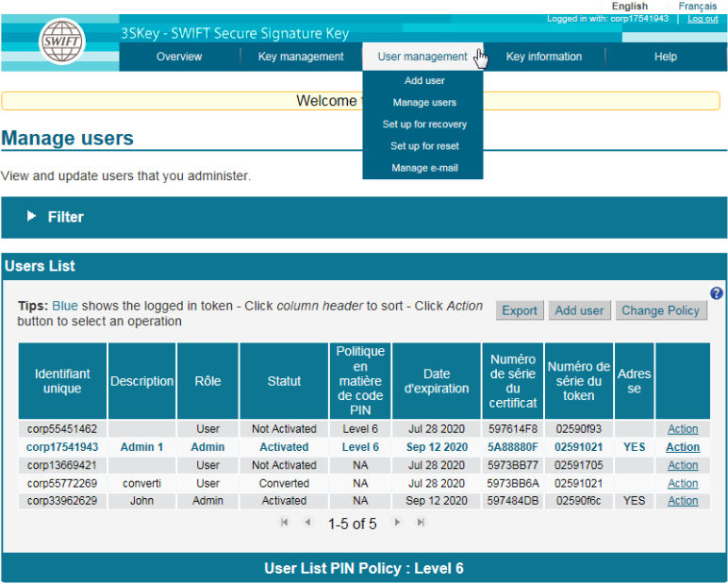The image size is (728, 583).
Task: Select Set up for recovery menu entry
Action: tap(424, 125)
